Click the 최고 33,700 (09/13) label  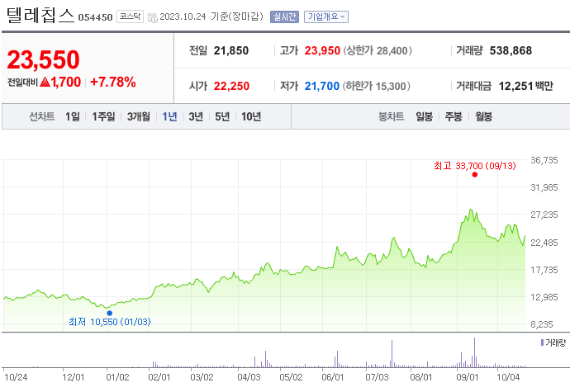point(474,166)
